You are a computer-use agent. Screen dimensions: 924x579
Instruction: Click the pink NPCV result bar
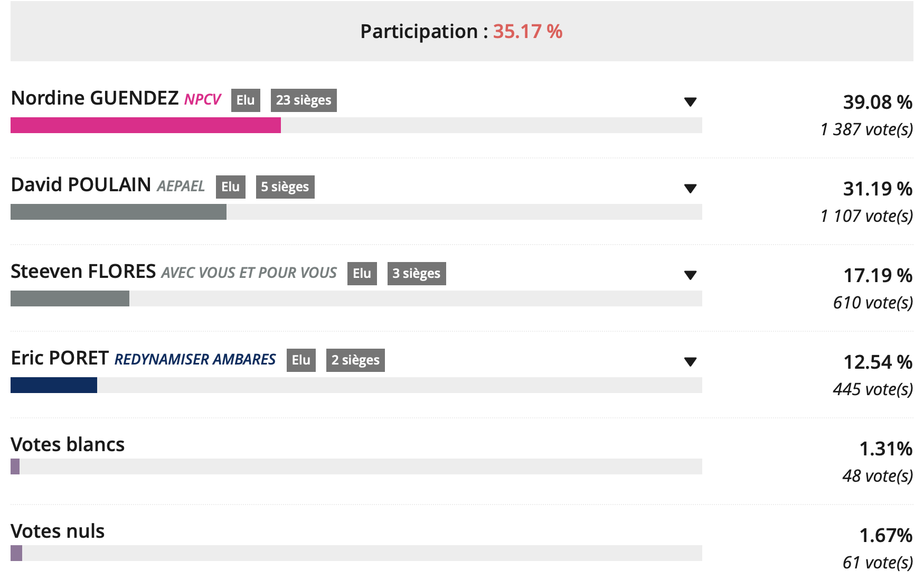coord(146,125)
